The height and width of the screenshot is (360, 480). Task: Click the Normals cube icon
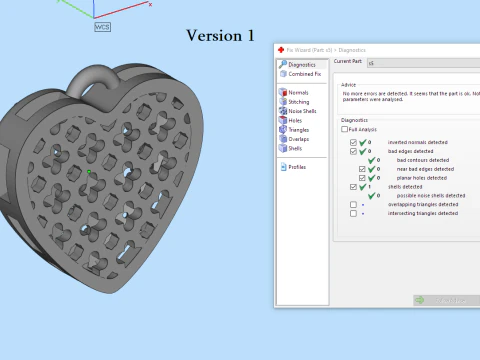point(283,92)
